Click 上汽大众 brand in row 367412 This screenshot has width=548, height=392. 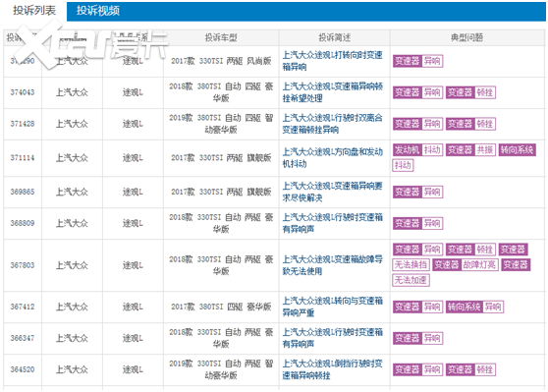click(x=72, y=307)
